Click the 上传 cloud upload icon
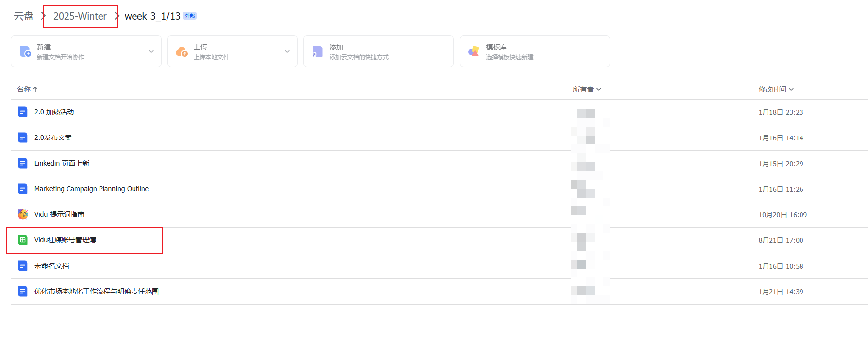 [182, 51]
